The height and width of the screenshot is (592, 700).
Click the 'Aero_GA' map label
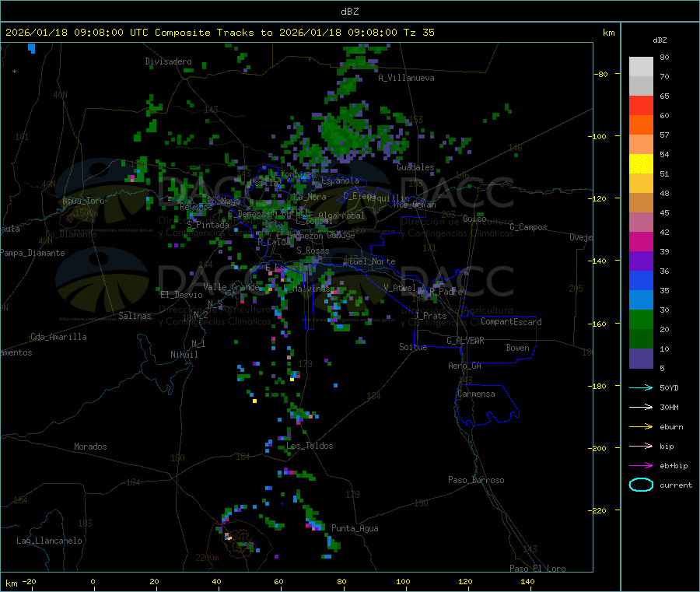[x=465, y=366]
